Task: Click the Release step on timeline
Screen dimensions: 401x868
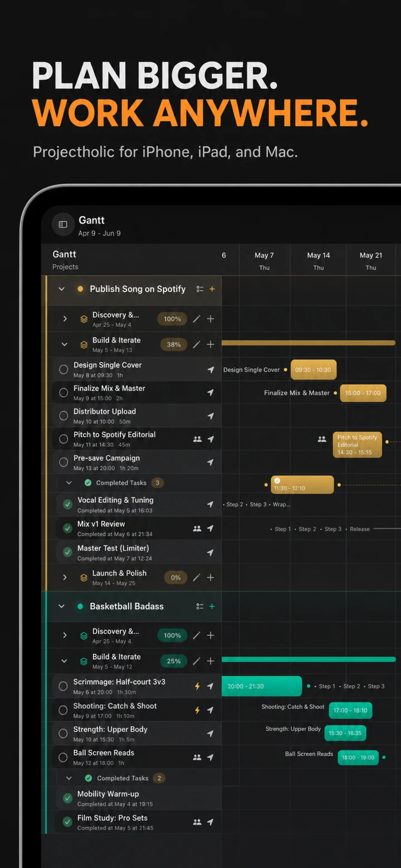Action: click(360, 529)
